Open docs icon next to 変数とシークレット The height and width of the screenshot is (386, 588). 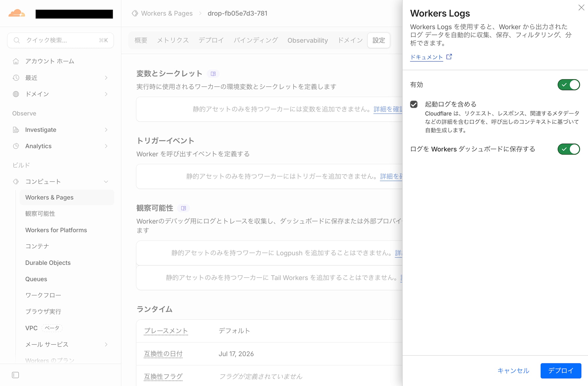(213, 74)
